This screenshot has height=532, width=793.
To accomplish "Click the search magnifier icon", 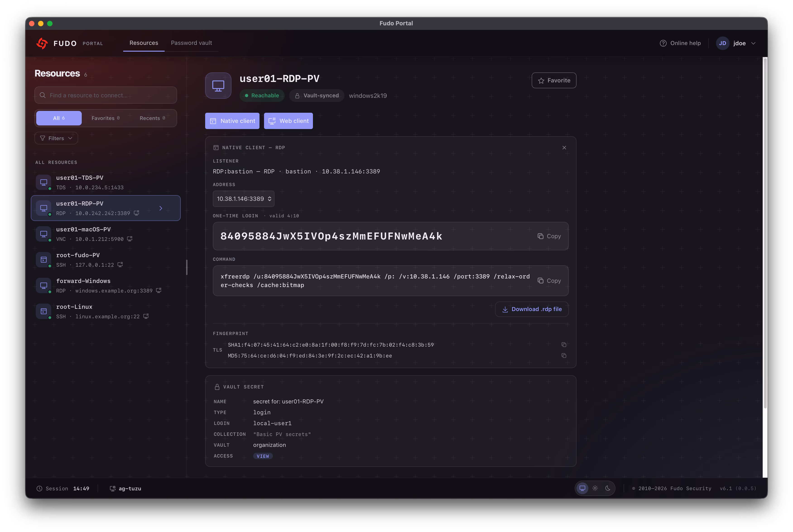I will click(x=43, y=95).
